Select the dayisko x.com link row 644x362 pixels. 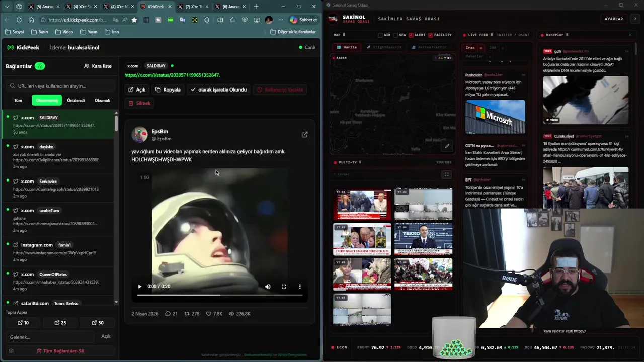pos(58,156)
